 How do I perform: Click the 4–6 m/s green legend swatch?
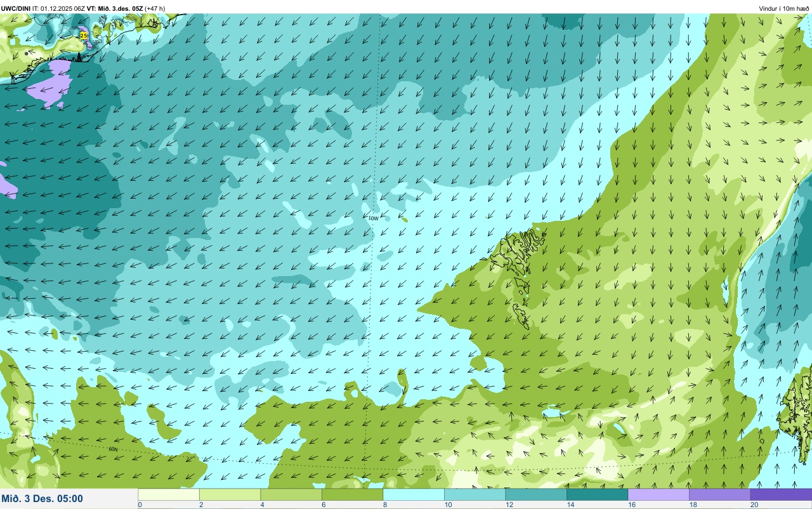click(291, 494)
